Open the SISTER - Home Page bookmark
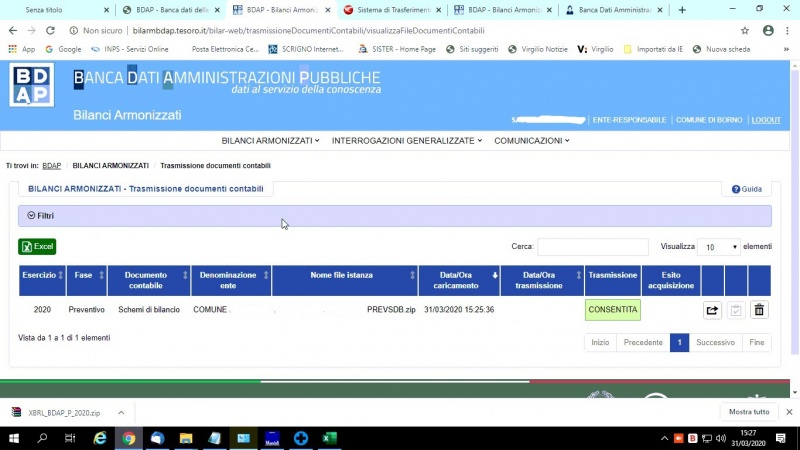The width and height of the screenshot is (800, 450). pos(397,49)
